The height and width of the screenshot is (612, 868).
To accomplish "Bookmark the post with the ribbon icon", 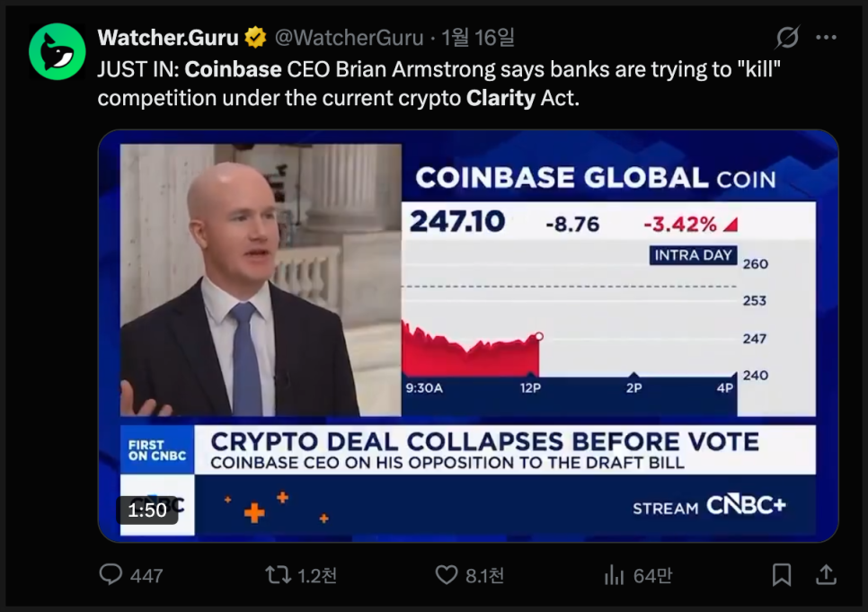I will click(782, 574).
